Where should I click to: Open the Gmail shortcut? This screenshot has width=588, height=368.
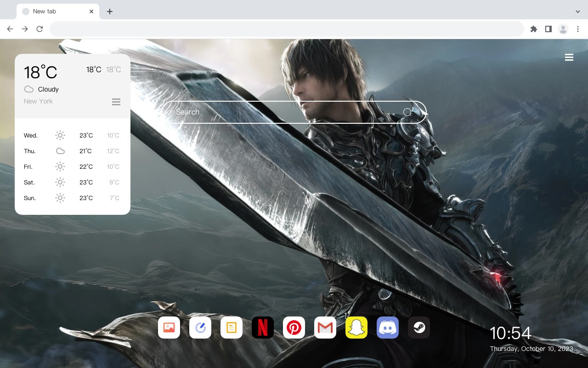pyautogui.click(x=325, y=328)
